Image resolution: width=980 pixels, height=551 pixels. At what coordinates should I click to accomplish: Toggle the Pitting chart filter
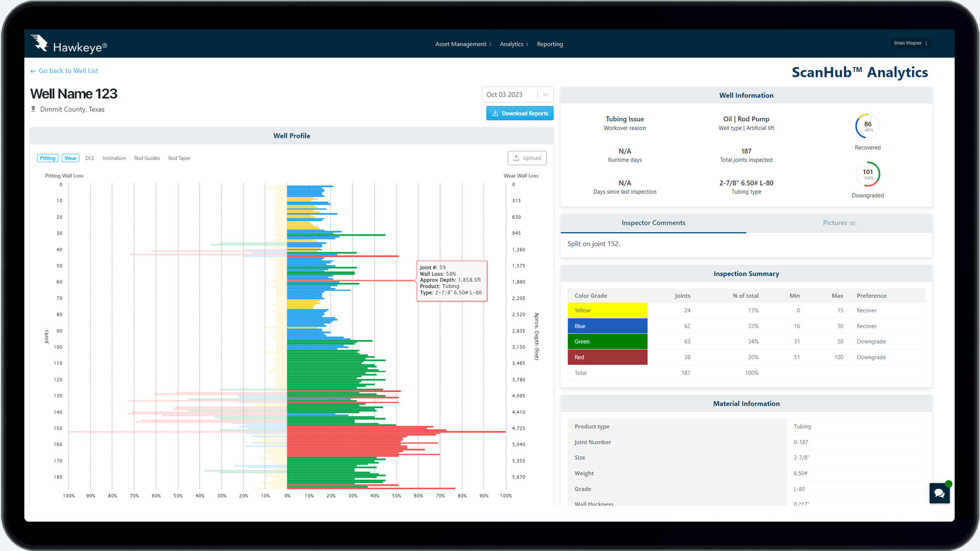click(x=48, y=158)
